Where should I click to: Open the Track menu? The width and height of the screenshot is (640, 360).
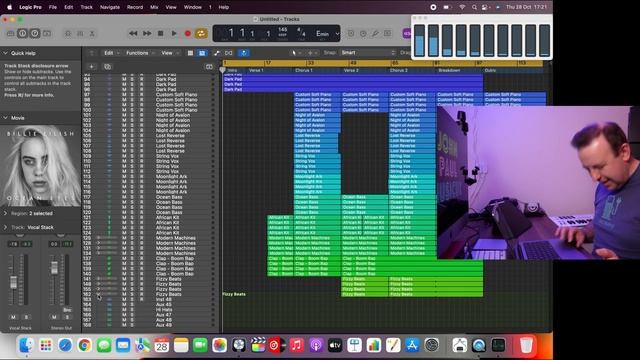pyautogui.click(x=86, y=7)
